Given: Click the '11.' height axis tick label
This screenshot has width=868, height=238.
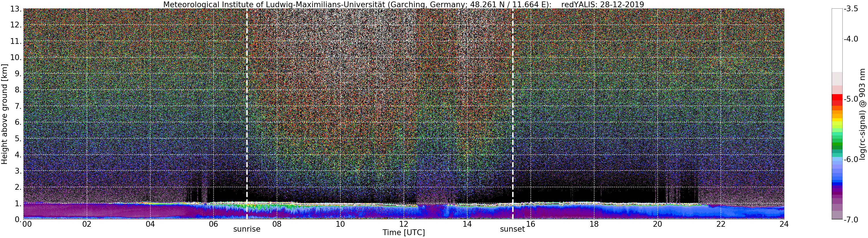Looking at the screenshot, I should coord(16,41).
